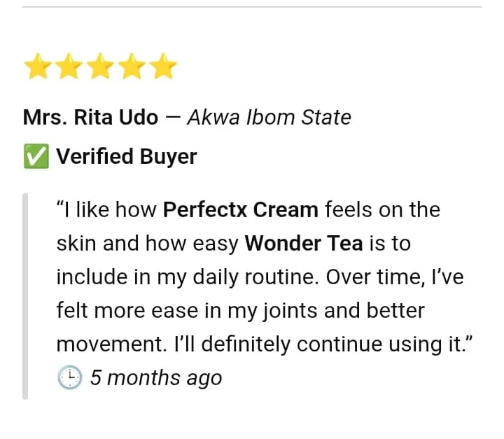The height and width of the screenshot is (439, 504).
Task: Click the bold Wonder Tea product name
Action: pyautogui.click(x=304, y=243)
